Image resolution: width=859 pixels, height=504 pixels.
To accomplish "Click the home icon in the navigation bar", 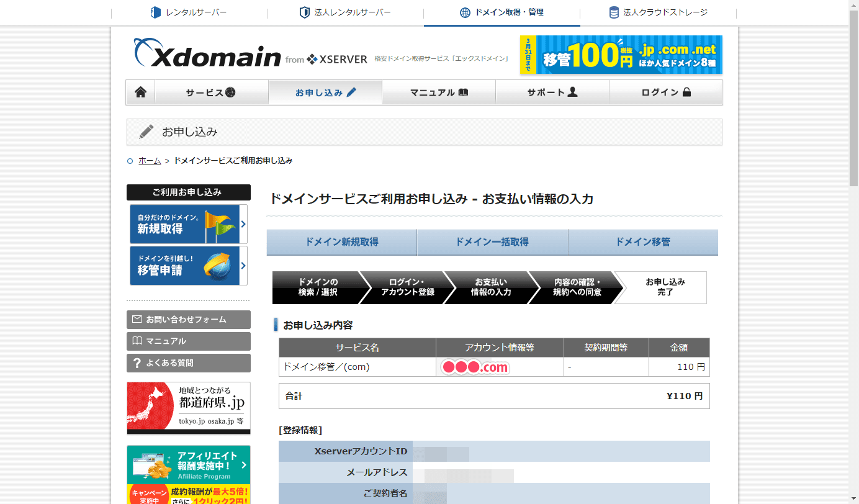I will click(x=141, y=92).
